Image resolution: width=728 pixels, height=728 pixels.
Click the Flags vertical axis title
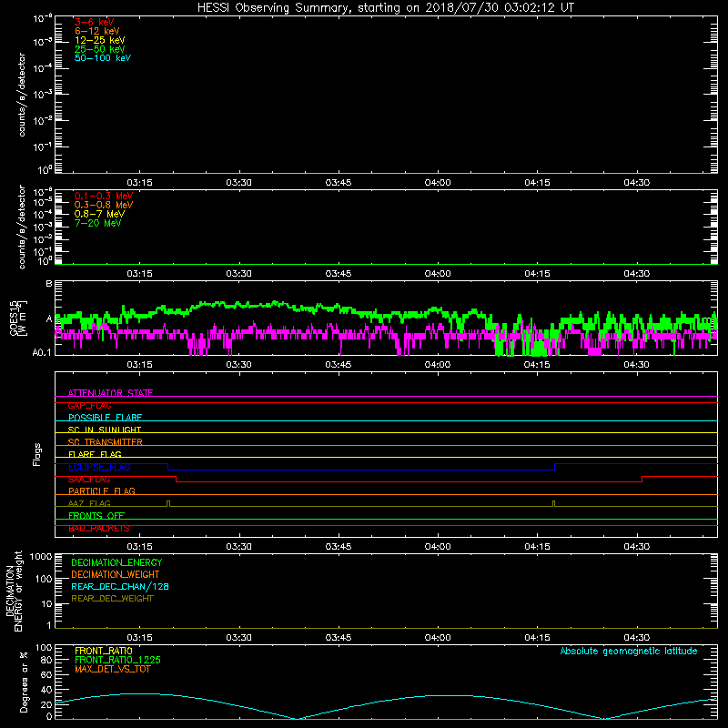coord(37,454)
